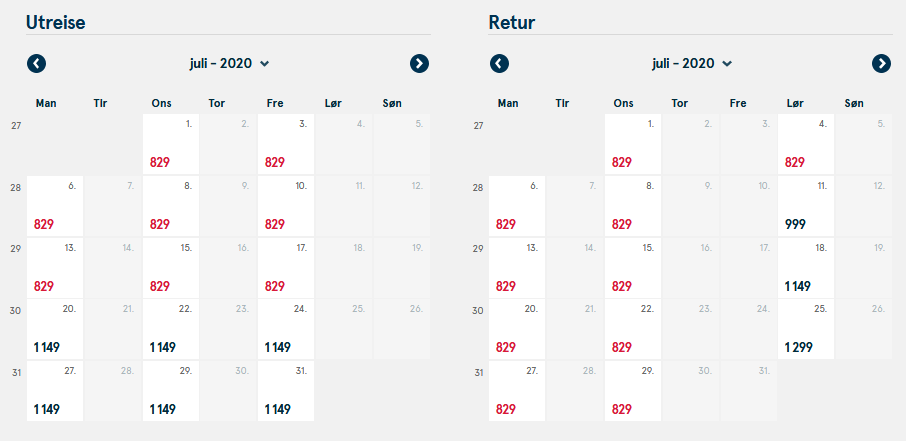Viewport: 906px width, 441px height.
Task: Go to next month in Retur calendar
Action: (x=881, y=64)
